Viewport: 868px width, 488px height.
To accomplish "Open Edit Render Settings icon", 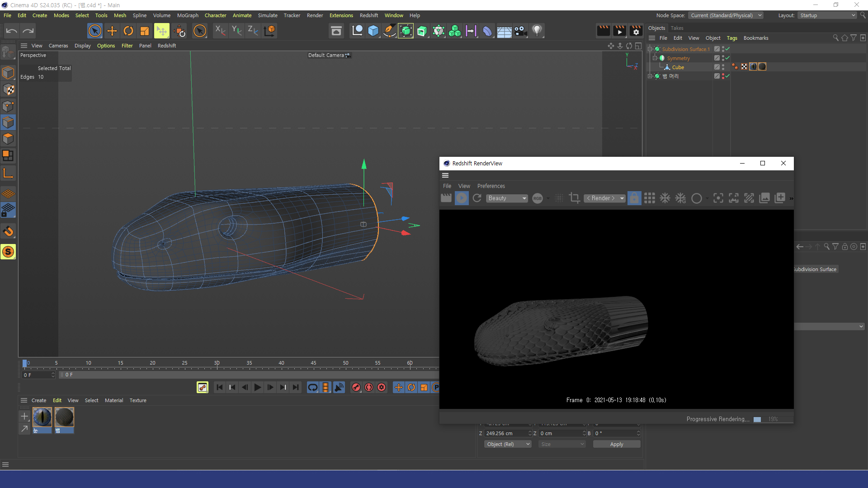I will pyautogui.click(x=636, y=31).
